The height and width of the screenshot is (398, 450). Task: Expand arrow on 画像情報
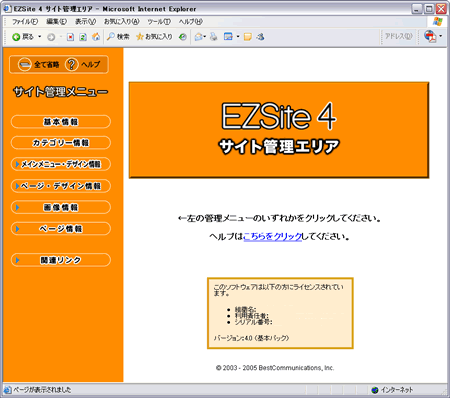[x=17, y=207]
